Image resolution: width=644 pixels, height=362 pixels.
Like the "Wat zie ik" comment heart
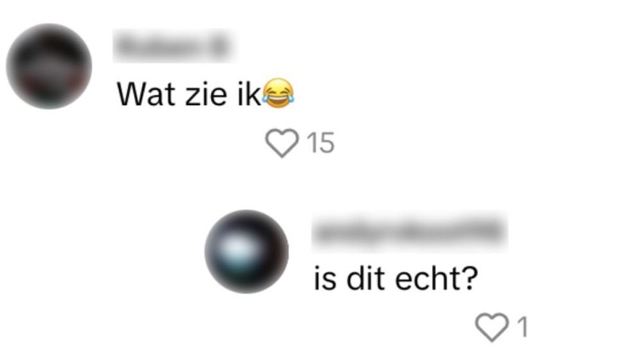pyautogui.click(x=281, y=142)
